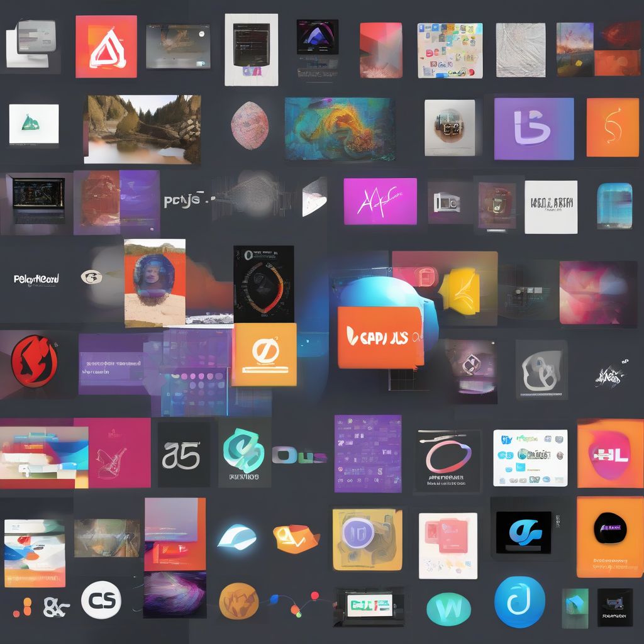
Task: Select the purple tile with icon grid
Action: pos(368,453)
